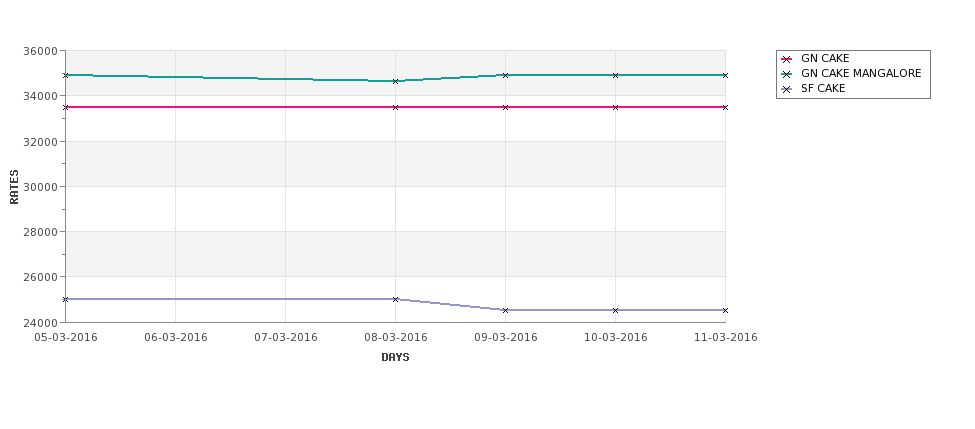Image resolution: width=975 pixels, height=429 pixels.
Task: Select the GN CAKE legend label
Action: click(825, 58)
